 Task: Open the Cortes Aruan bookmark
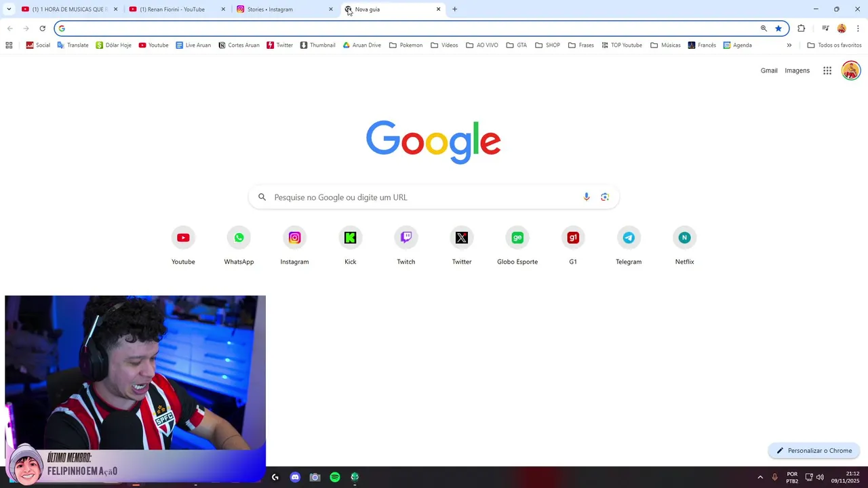[239, 45]
